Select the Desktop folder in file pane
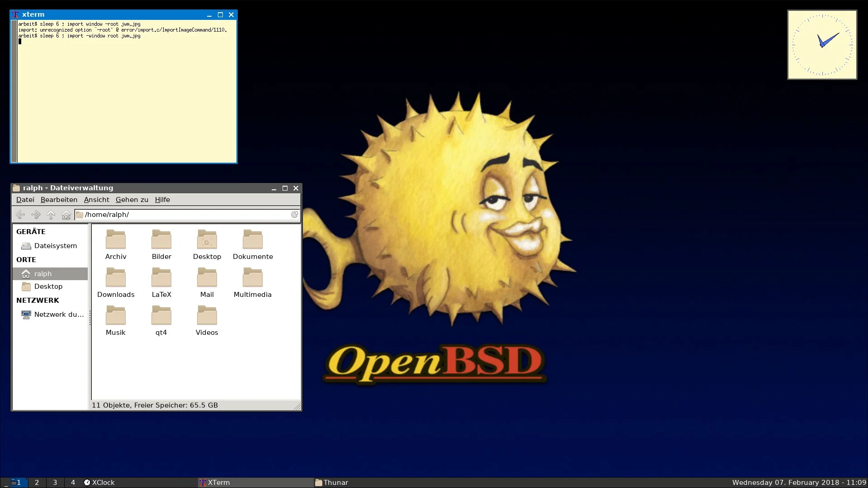 pos(207,245)
